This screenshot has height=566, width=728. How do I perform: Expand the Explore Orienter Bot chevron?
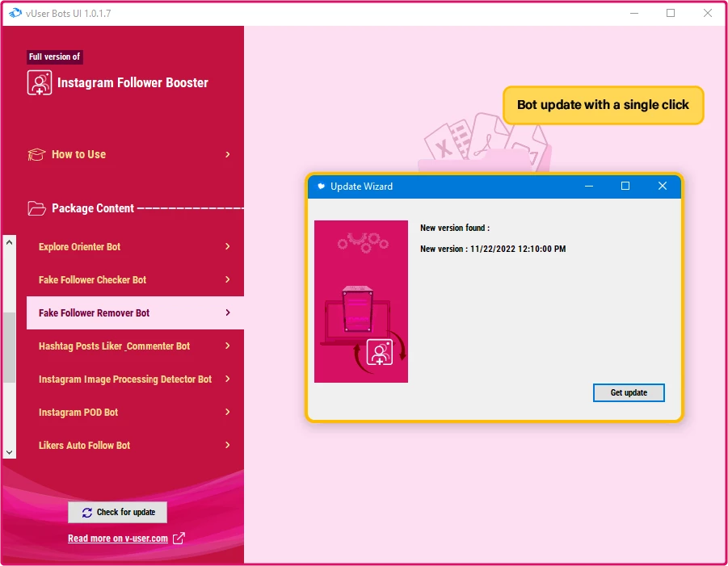(x=228, y=246)
